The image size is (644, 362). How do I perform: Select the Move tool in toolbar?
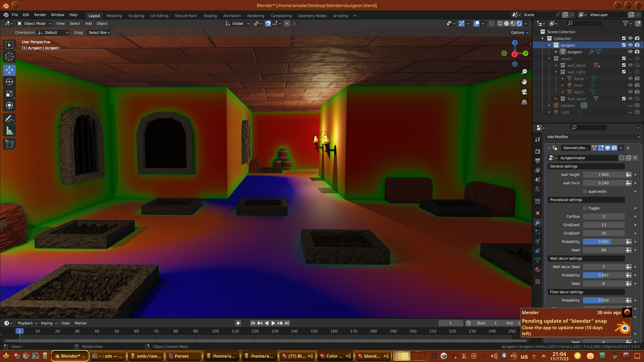click(9, 70)
